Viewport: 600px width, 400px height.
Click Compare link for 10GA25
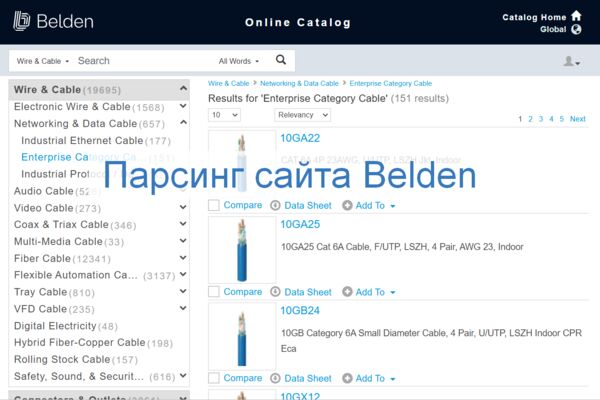(243, 292)
